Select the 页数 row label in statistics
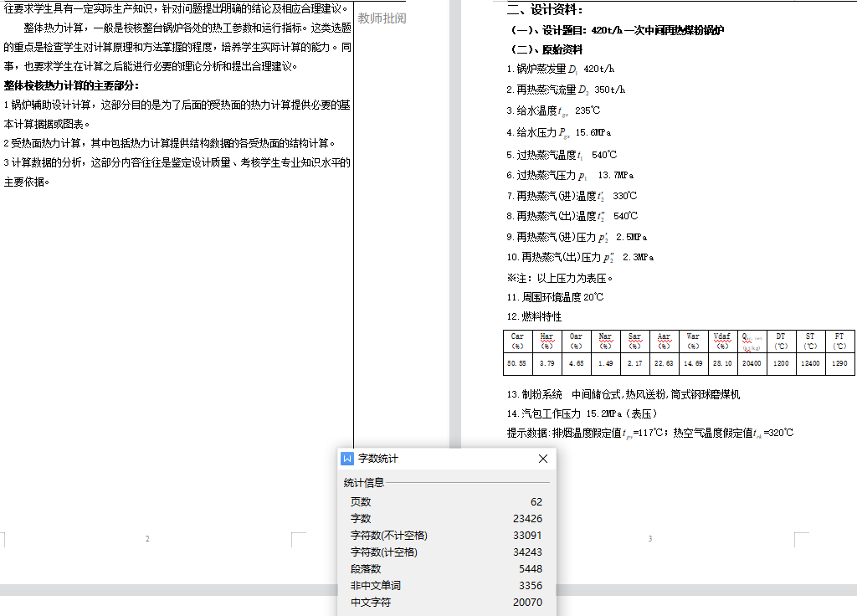 (x=361, y=502)
